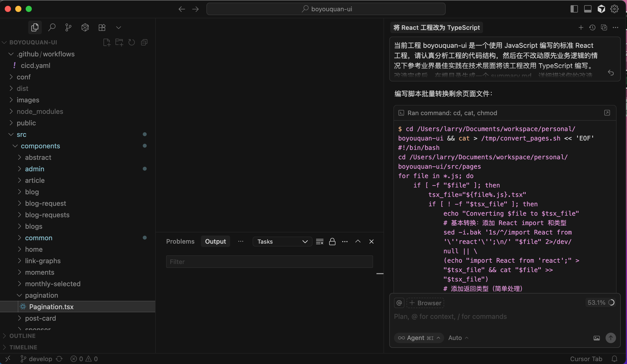The image size is (627, 364).
Task: Open the Tasks output channel dropdown
Action: pos(282,241)
